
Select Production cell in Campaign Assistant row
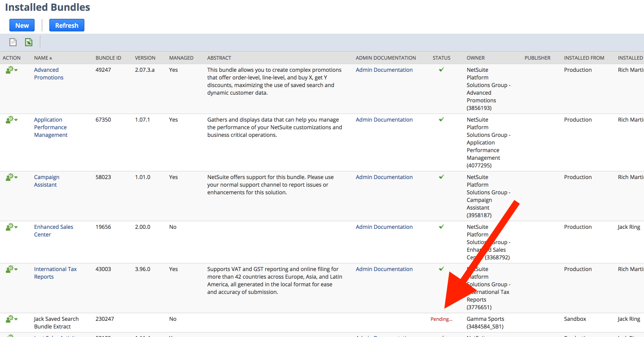click(x=578, y=177)
